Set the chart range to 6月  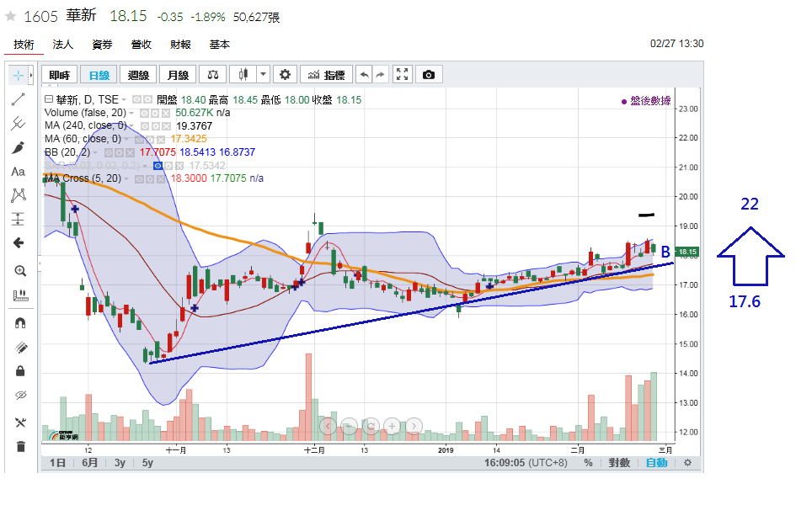pyautogui.click(x=89, y=463)
